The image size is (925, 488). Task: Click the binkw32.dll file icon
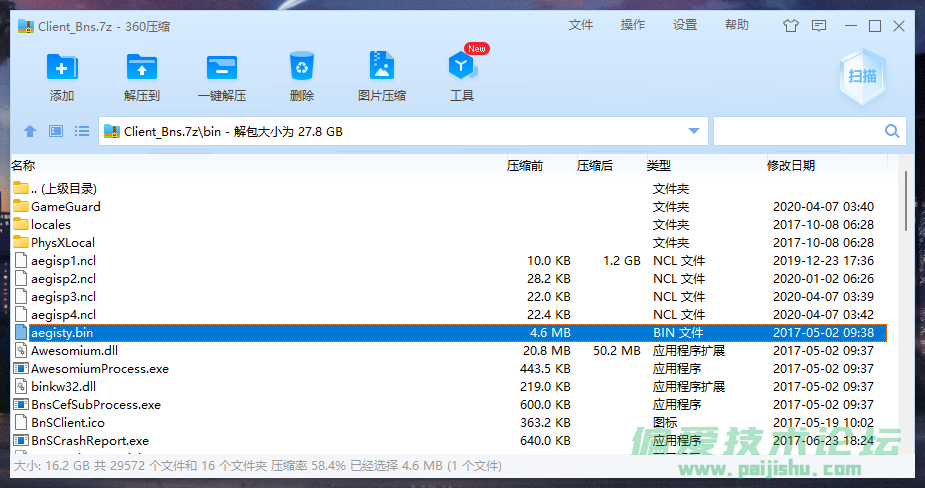pos(21,387)
